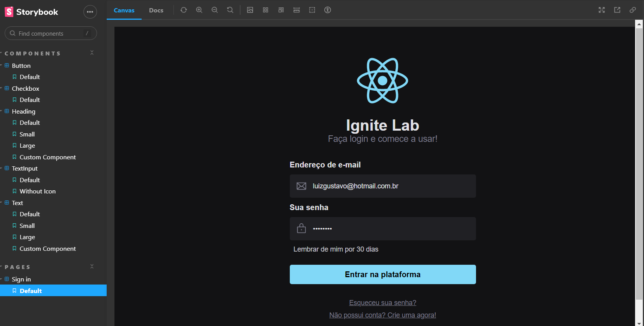Open Small story under Heading
Image resolution: width=644 pixels, height=326 pixels.
[27, 134]
